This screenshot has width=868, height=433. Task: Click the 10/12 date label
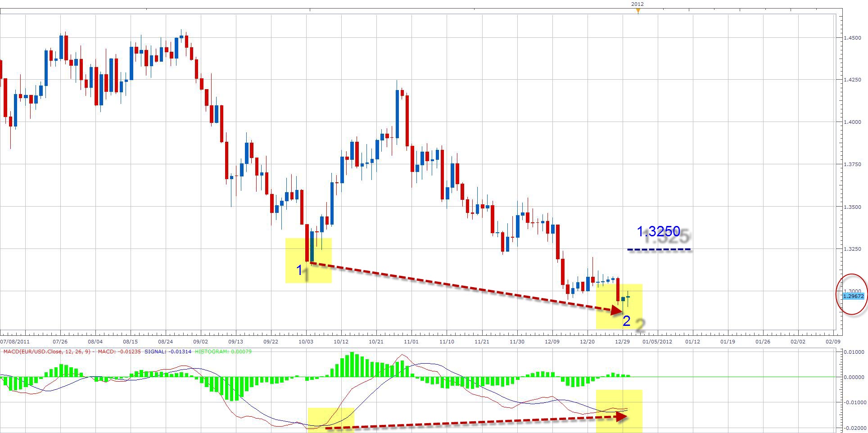341,342
